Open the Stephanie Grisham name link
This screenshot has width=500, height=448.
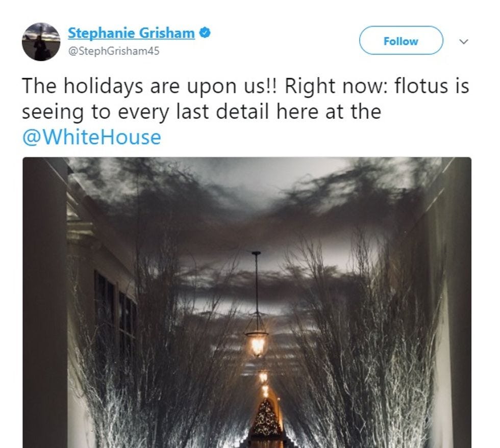click(x=131, y=33)
